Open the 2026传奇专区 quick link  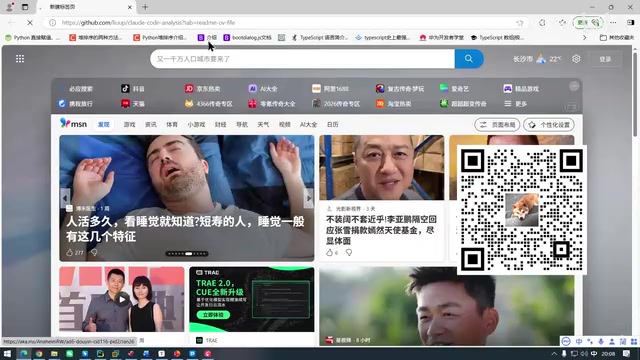pyautogui.click(x=336, y=104)
